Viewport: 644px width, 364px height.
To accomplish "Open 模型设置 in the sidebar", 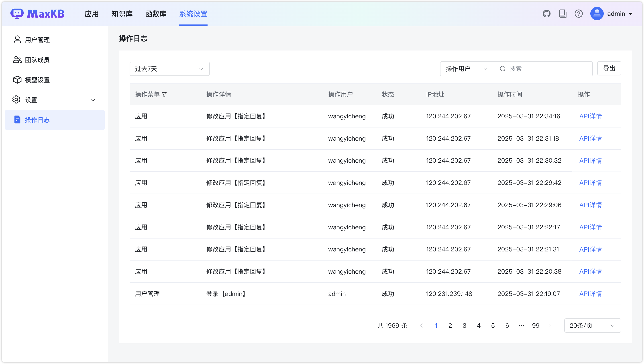I will (37, 80).
